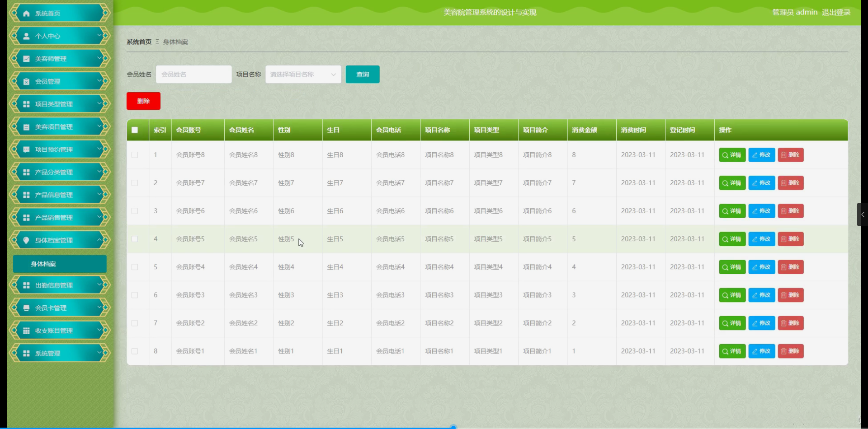Open the 项目名称 dropdown
Viewport: 868px width, 429px height.
303,75
